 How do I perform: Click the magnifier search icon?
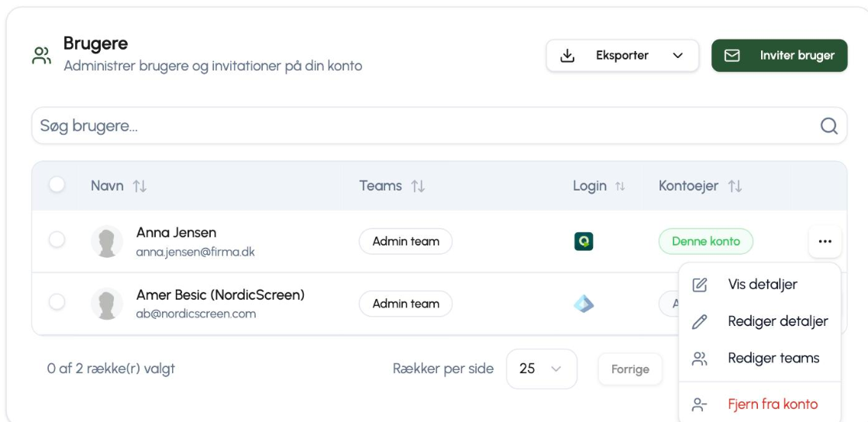(828, 126)
